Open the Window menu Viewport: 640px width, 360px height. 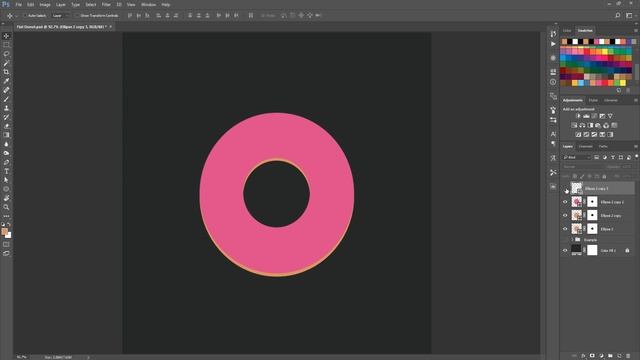[x=148, y=4]
